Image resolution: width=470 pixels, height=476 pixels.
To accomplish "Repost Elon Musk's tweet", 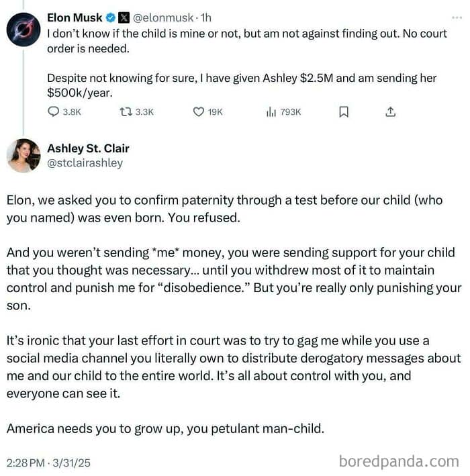I will (x=124, y=112).
